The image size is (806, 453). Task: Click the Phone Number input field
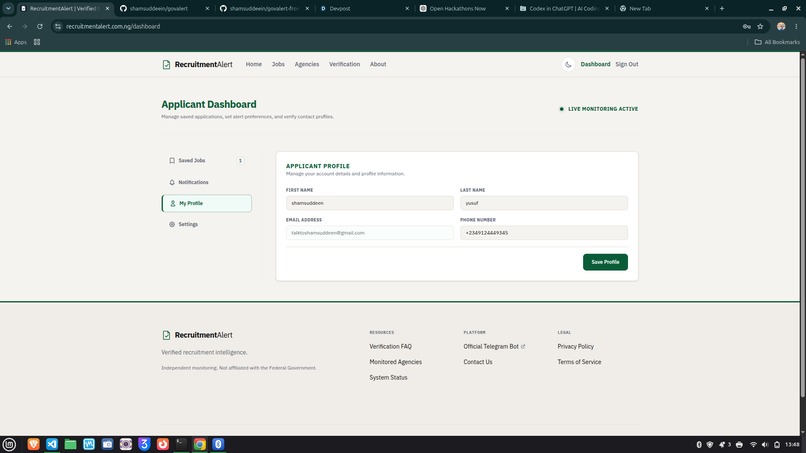click(x=544, y=233)
